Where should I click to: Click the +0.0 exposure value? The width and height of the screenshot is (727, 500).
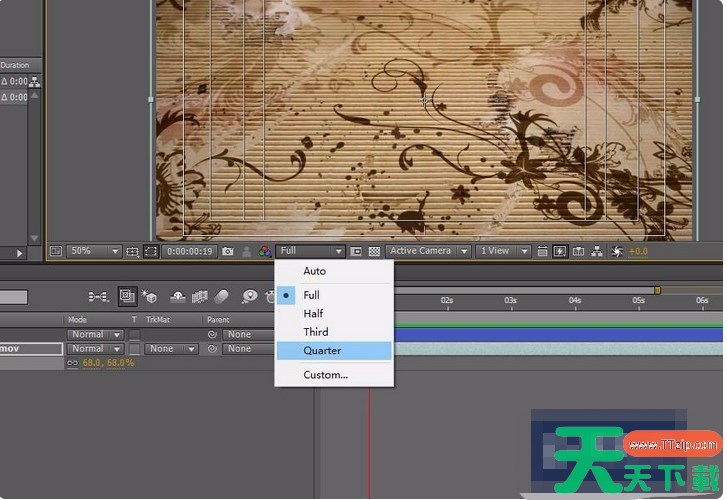(638, 252)
